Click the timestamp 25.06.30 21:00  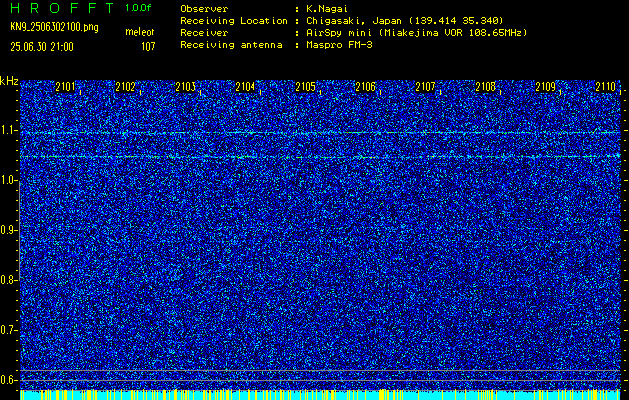point(42,47)
